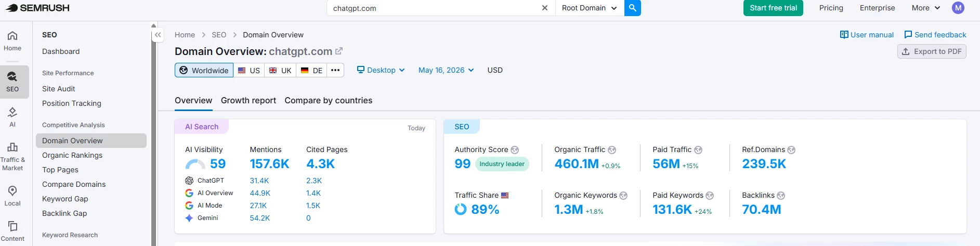The width and height of the screenshot is (980, 246).
Task: Switch region to DE
Action: [x=311, y=70]
